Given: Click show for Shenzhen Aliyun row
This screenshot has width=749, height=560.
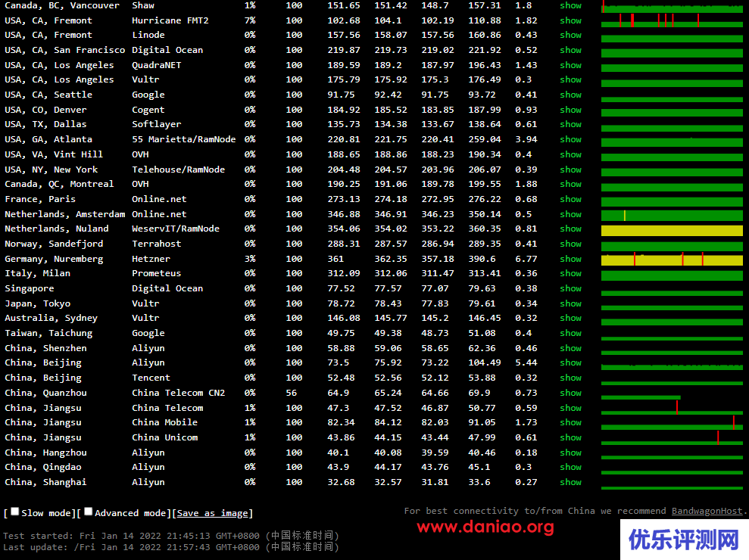Looking at the screenshot, I should pyautogui.click(x=571, y=348).
